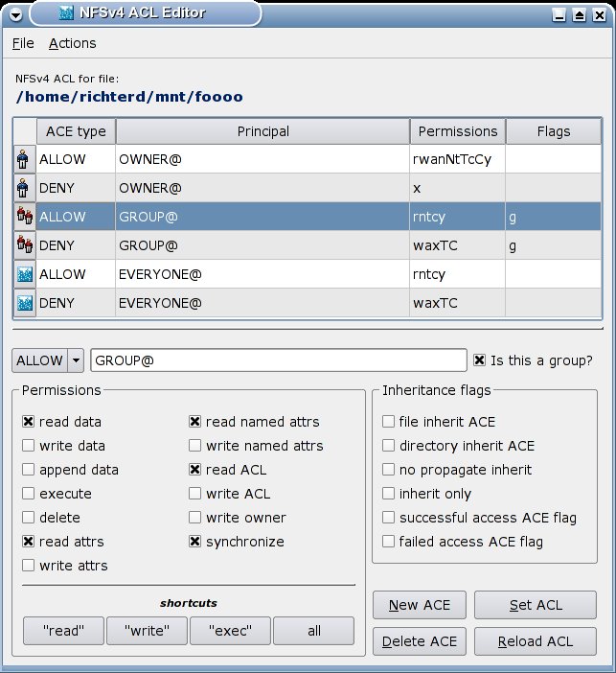
Task: Click the user icon for DENY OWNER@ row
Action: [x=24, y=188]
